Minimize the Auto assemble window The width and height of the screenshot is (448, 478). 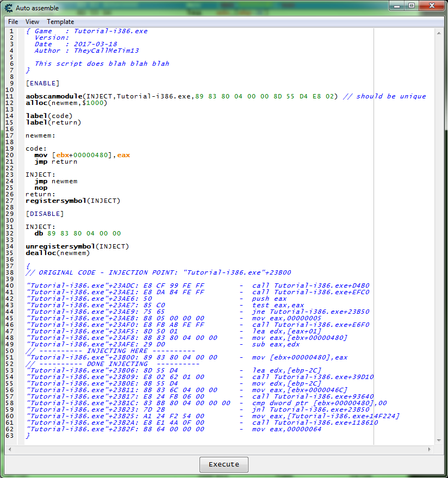[x=396, y=6]
